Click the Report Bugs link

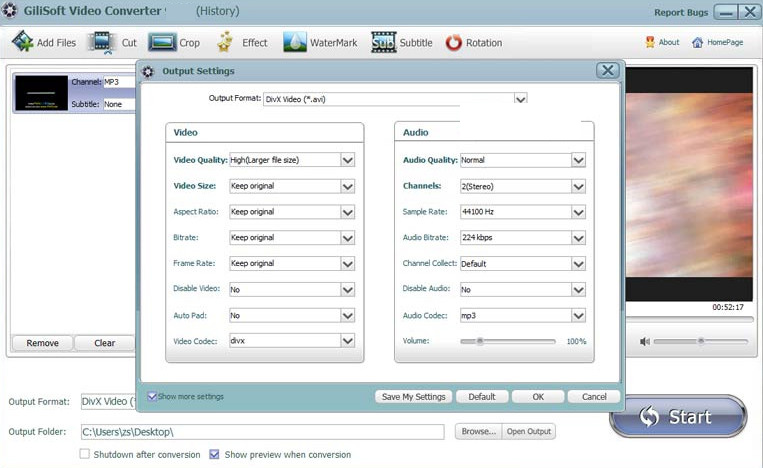click(x=681, y=13)
